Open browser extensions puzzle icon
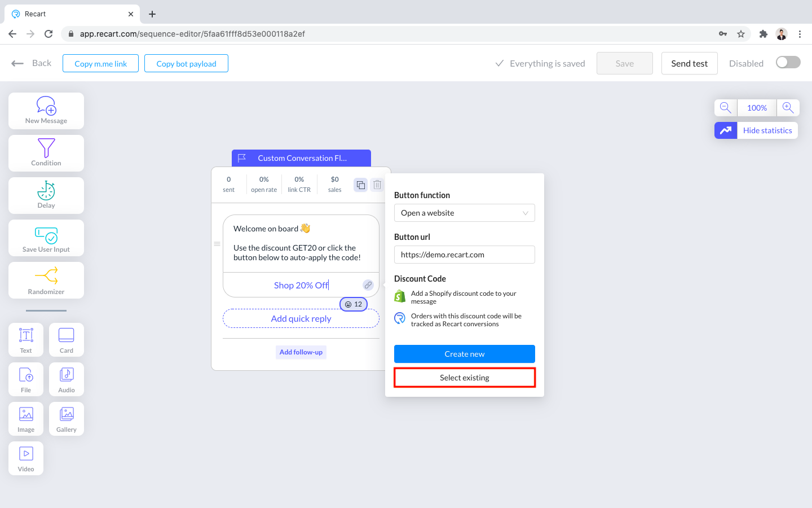Screen dimensions: 812x508 tap(764, 34)
